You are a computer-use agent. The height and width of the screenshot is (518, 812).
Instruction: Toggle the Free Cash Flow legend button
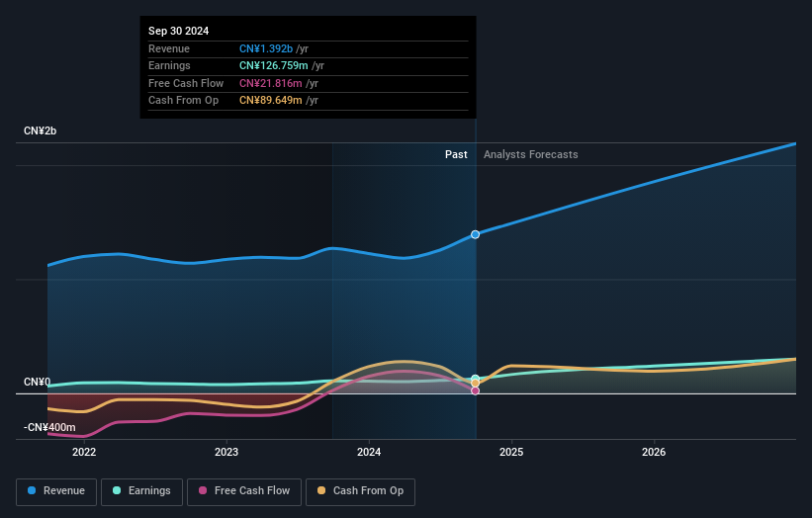(244, 491)
